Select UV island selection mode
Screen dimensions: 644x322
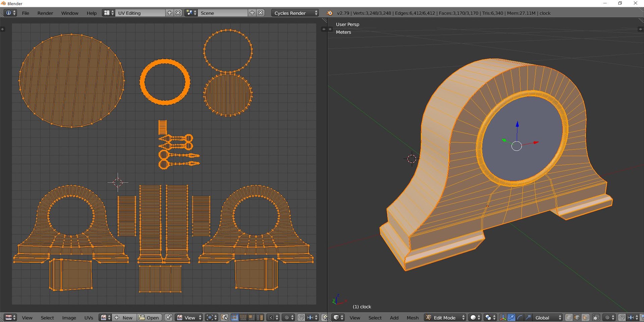click(x=260, y=318)
